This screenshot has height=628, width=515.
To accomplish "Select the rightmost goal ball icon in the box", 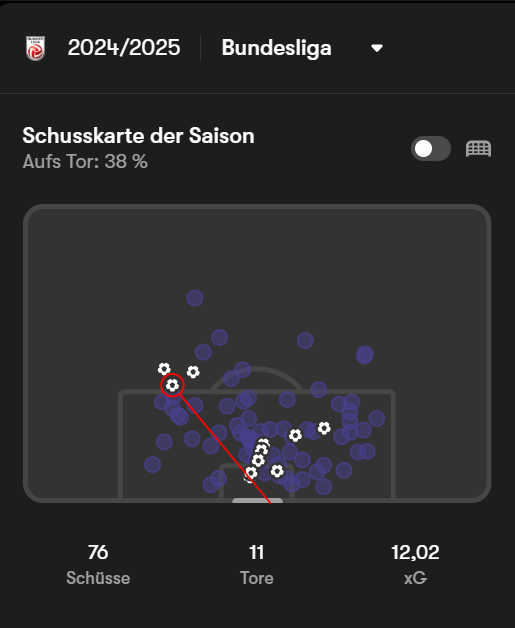I will [324, 428].
